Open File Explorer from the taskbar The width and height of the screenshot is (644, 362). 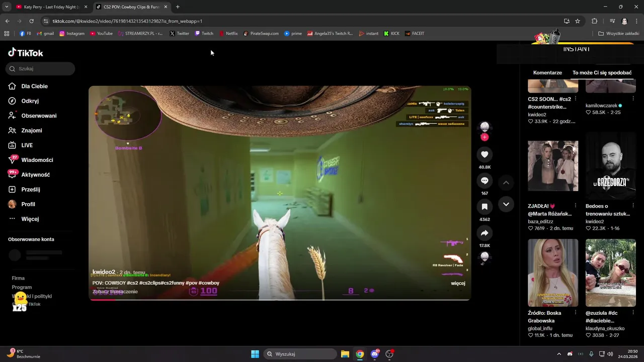pyautogui.click(x=345, y=354)
